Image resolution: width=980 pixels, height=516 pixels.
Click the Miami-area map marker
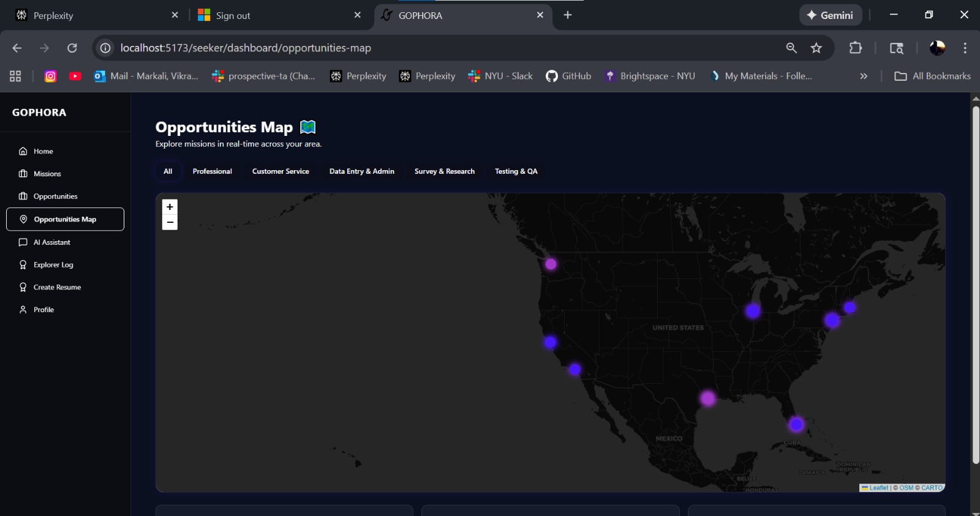click(796, 424)
